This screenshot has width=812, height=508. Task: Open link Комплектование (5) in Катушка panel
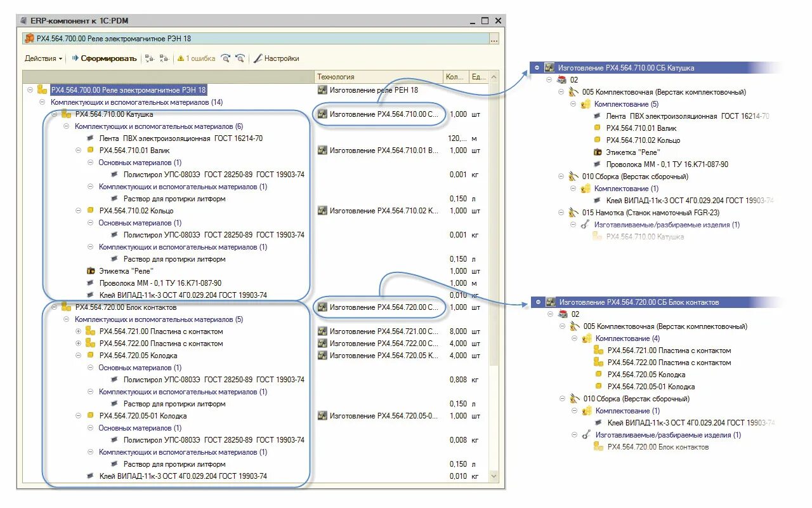pos(626,104)
